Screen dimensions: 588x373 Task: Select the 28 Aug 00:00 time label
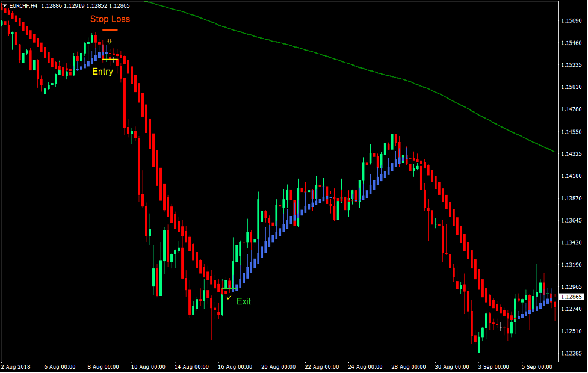[x=409, y=366]
